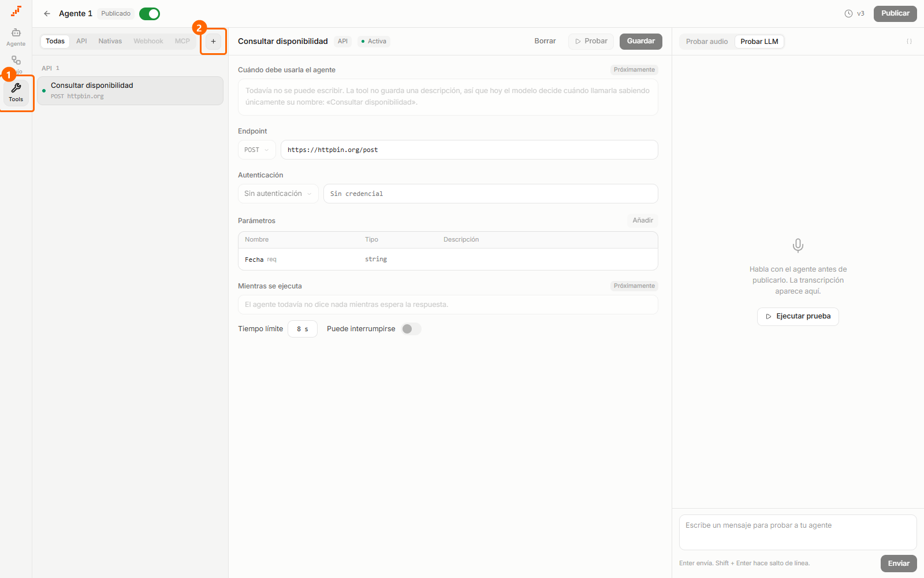The height and width of the screenshot is (578, 924).
Task: Go back with the arrow icon
Action: coord(47,13)
